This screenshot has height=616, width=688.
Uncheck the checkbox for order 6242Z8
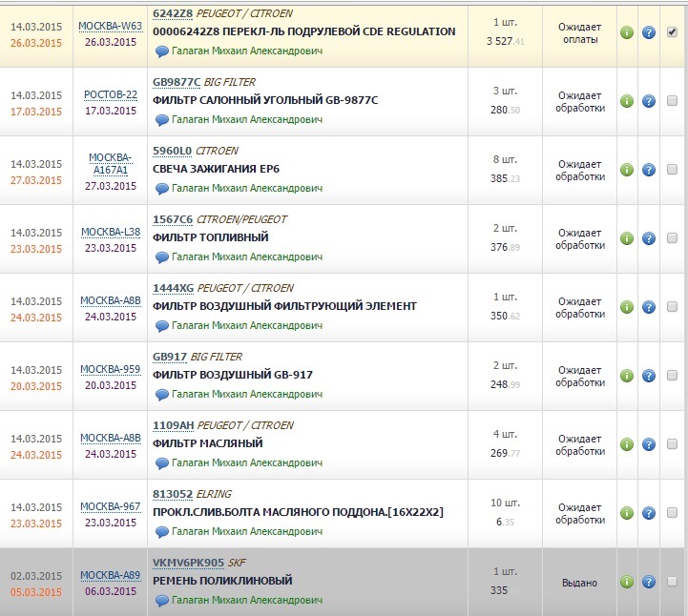(672, 32)
